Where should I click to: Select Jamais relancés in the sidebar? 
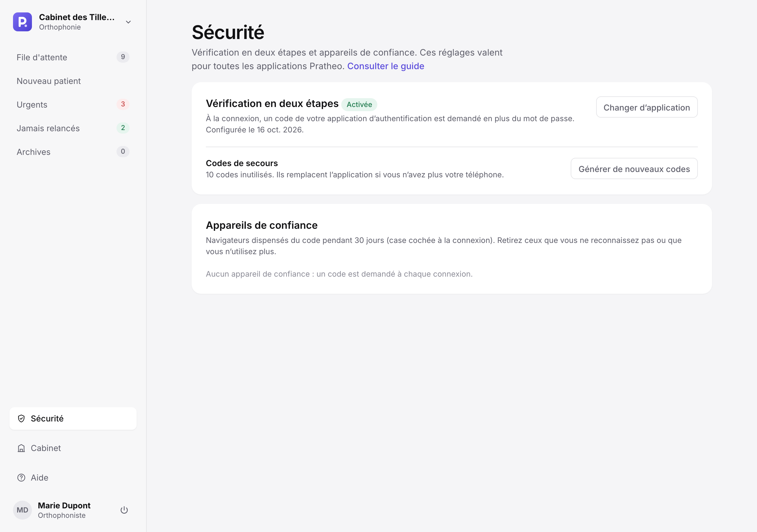coord(73,128)
